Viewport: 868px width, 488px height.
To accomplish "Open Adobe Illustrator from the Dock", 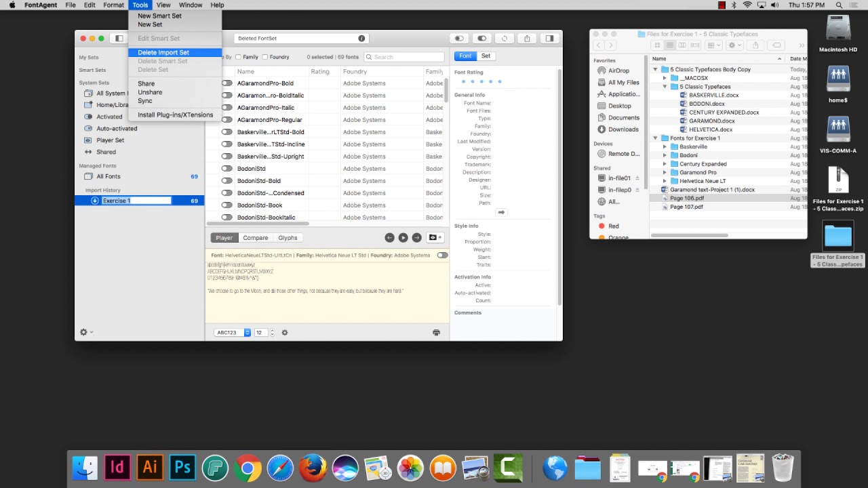I will 149,468.
